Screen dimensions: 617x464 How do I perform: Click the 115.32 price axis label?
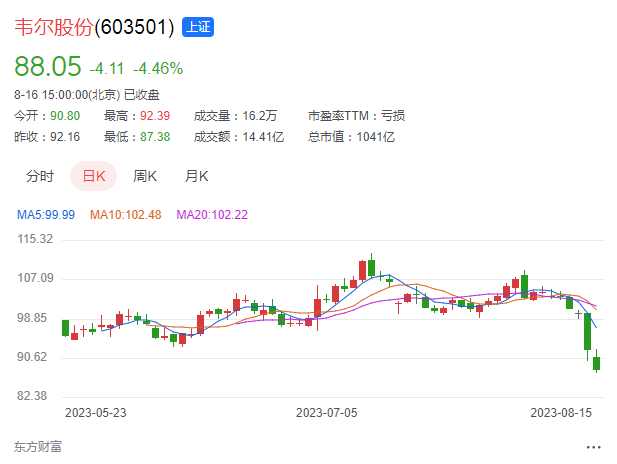(35, 239)
